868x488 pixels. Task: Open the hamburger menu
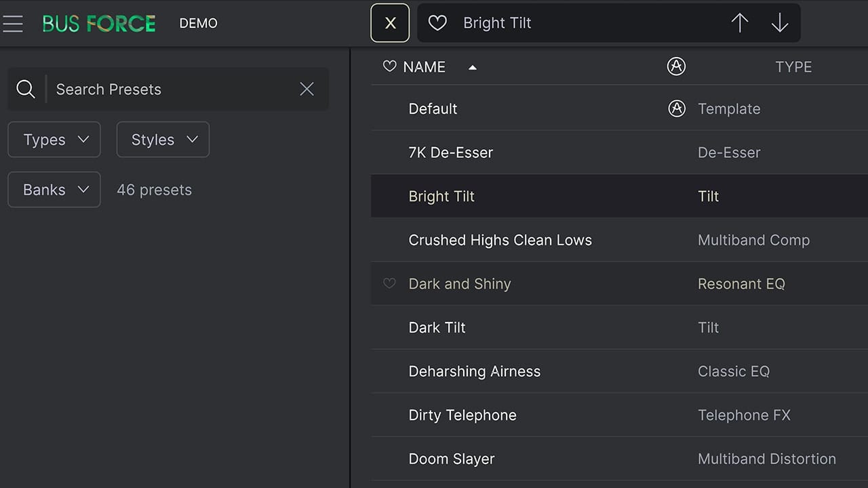[x=13, y=24]
